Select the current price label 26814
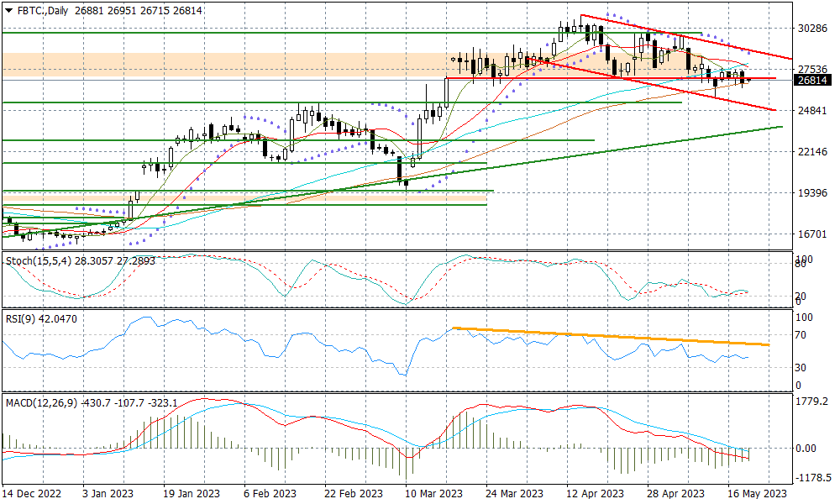The image size is (840, 504). (x=813, y=81)
